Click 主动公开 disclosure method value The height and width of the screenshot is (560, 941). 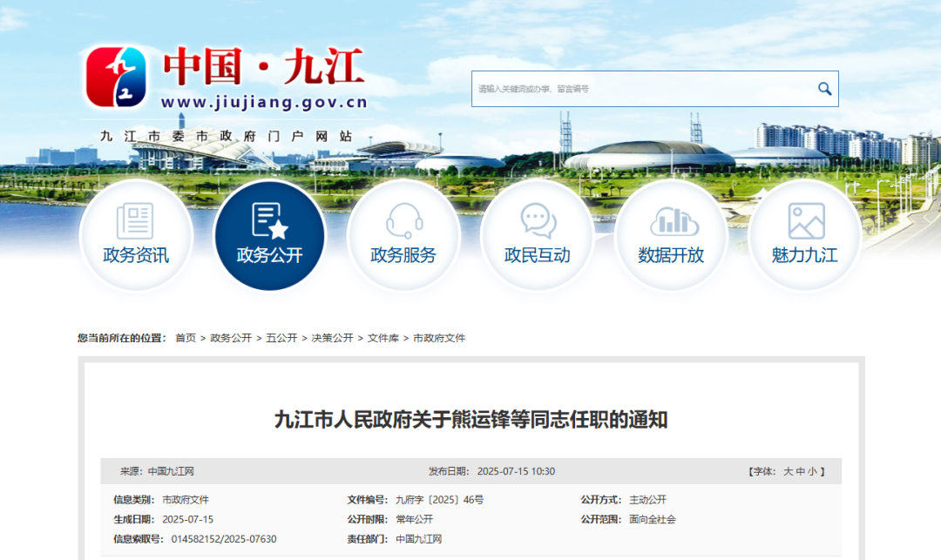647,499
